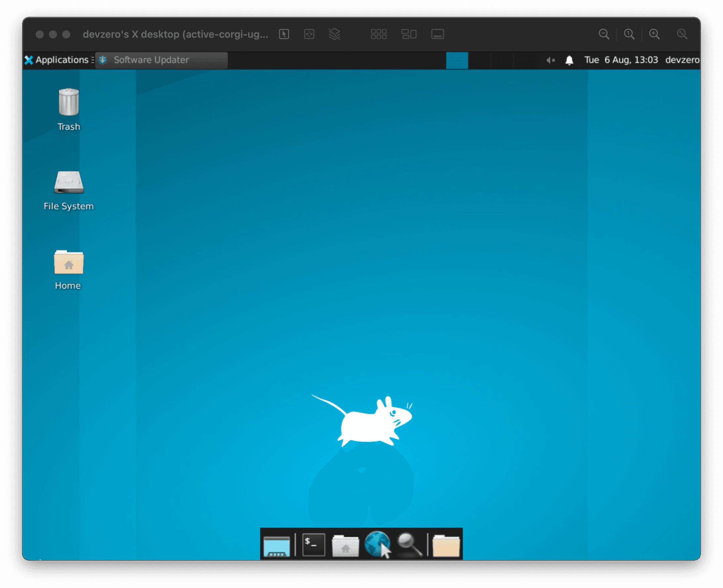The width and height of the screenshot is (723, 588).
Task: Zoom in with the plus magnifier
Action: (x=654, y=34)
